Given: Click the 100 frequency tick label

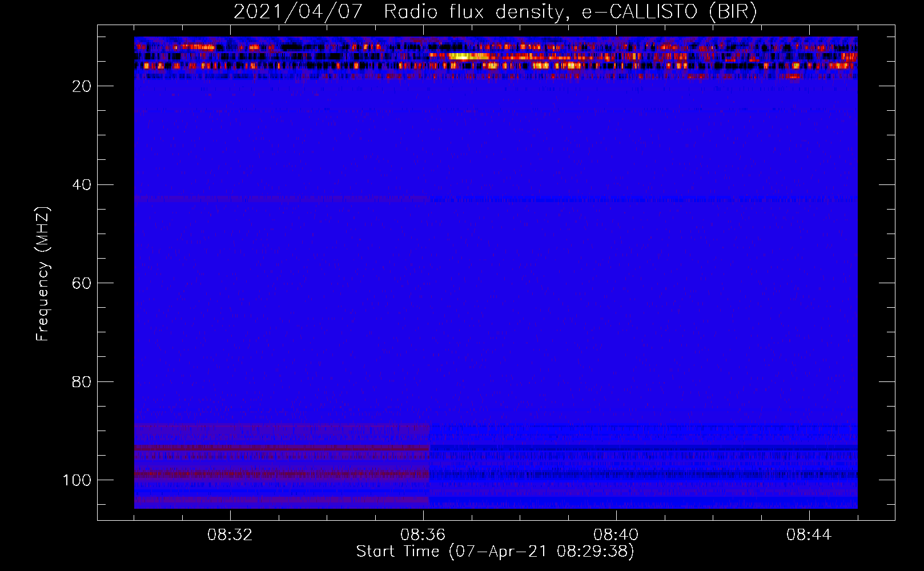Looking at the screenshot, I should 77,480.
